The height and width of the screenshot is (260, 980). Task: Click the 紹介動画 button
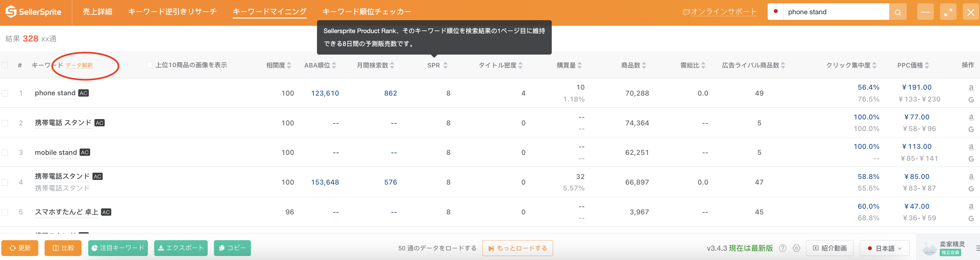[830, 248]
